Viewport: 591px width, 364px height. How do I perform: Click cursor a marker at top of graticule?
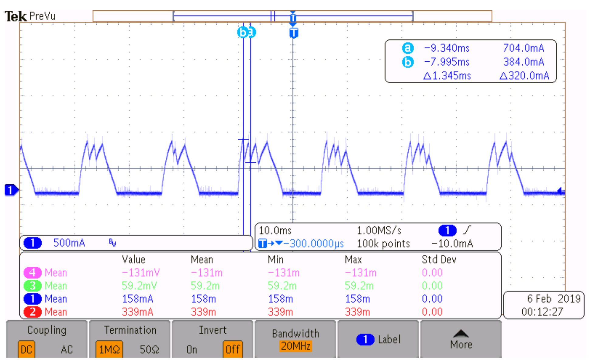click(x=252, y=32)
